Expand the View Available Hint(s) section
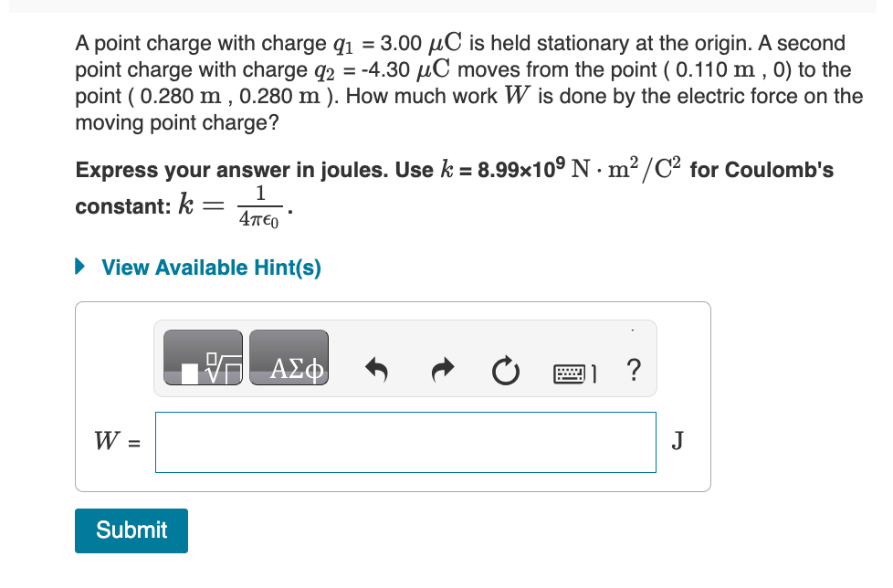Image resolution: width=893 pixels, height=588 pixels. 210,268
